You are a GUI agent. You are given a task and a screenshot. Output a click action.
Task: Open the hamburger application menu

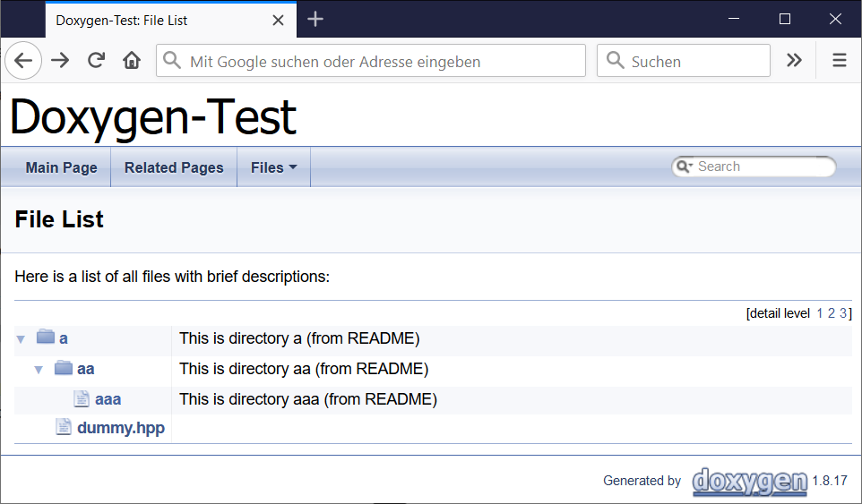839,60
